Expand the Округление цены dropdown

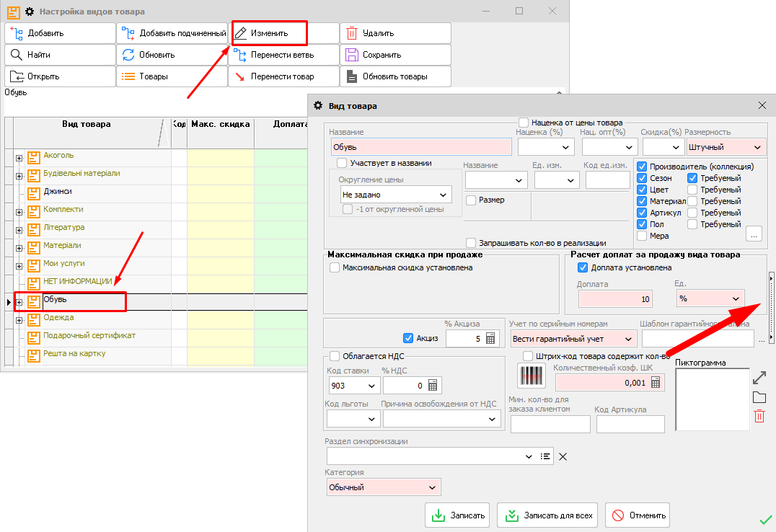396,195
